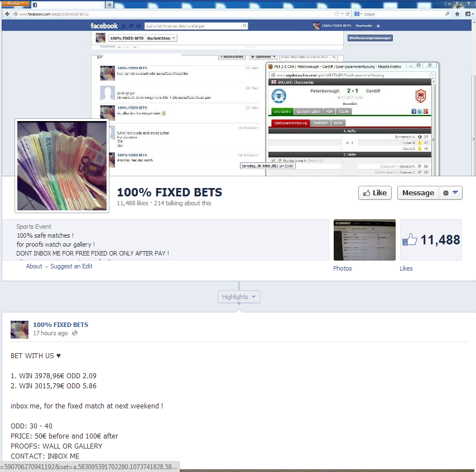Open the Photos link
This screenshot has height=472, width=476.
(343, 268)
